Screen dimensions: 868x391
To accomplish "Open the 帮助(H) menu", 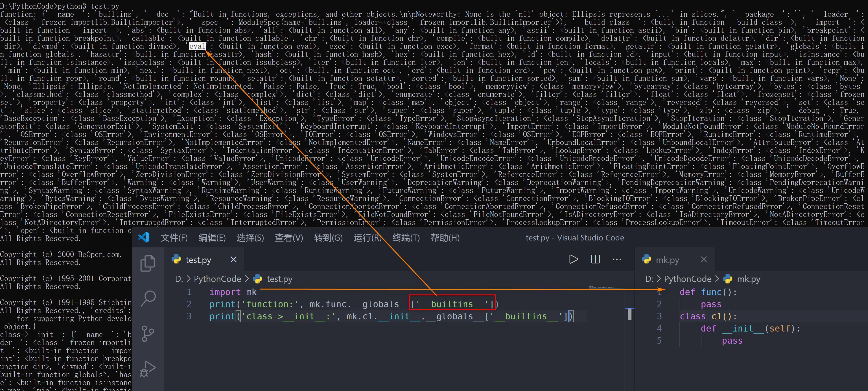I will pos(445,238).
